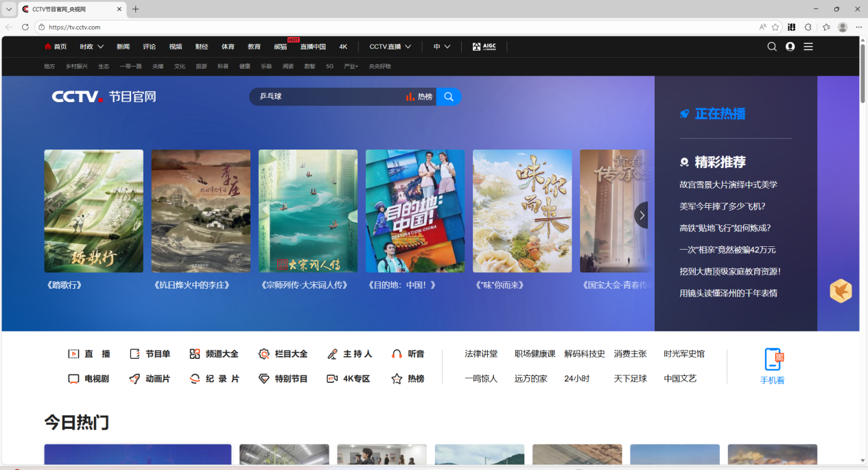Select 直播中国 in top navigation
868x470 pixels.
pyautogui.click(x=313, y=47)
